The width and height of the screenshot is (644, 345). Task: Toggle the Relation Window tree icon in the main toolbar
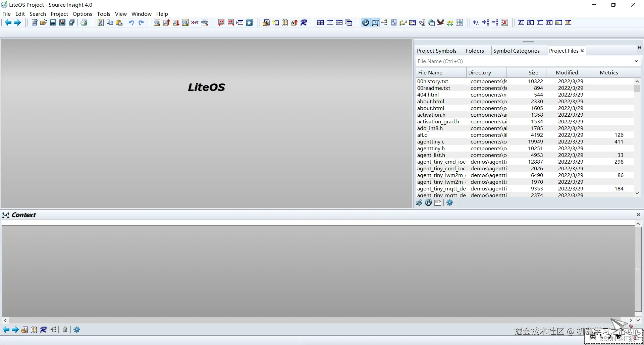(384, 22)
